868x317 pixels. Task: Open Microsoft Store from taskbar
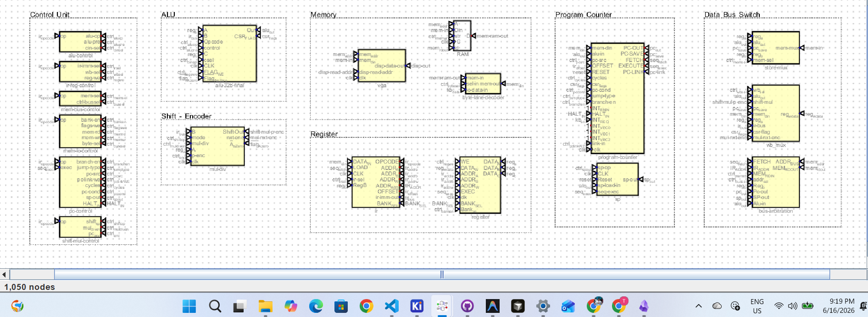341,306
